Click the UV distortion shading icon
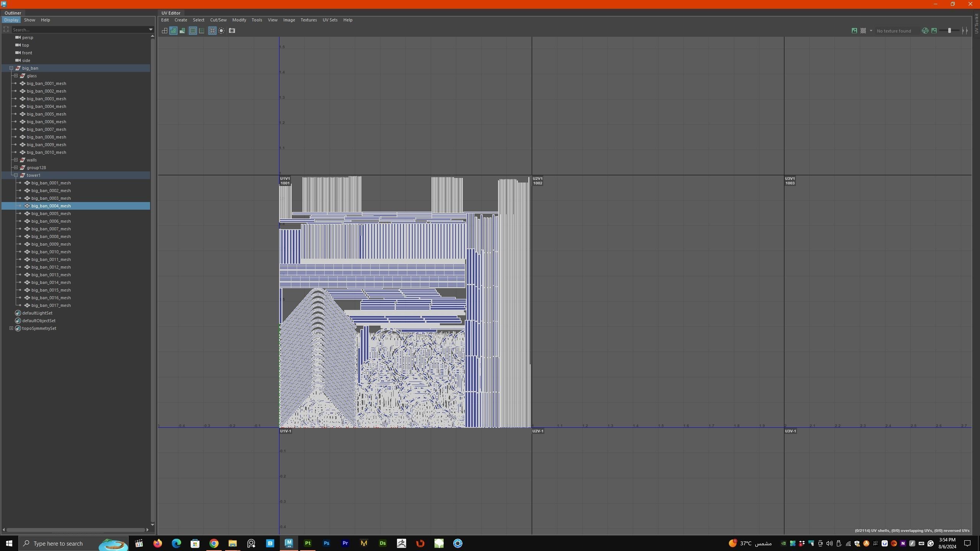 (x=183, y=31)
